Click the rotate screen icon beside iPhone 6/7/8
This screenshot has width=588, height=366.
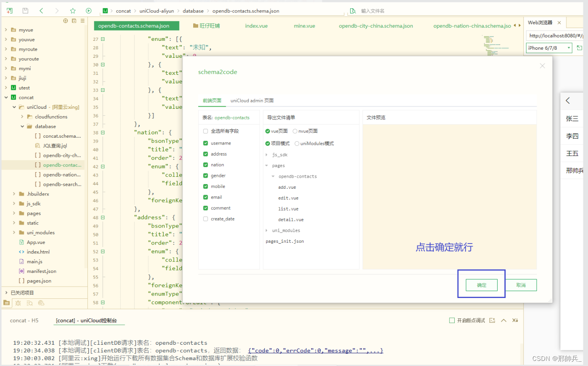(x=580, y=48)
